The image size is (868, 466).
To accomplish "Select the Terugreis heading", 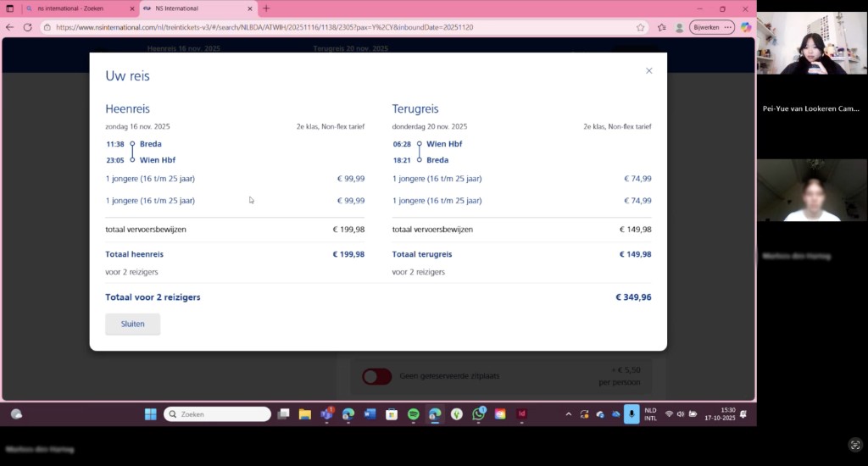I will coord(415,109).
